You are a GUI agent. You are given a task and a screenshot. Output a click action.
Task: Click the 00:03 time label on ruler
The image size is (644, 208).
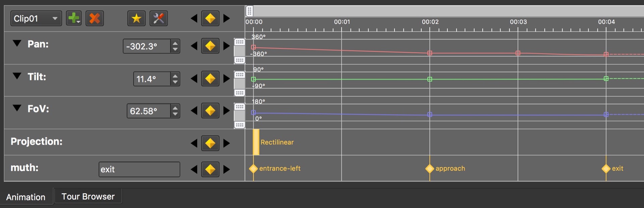coord(518,22)
